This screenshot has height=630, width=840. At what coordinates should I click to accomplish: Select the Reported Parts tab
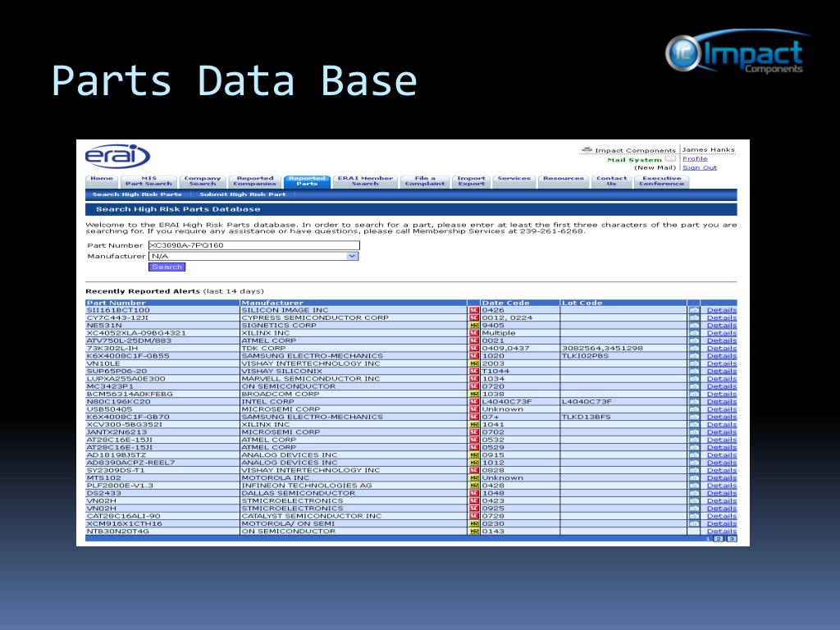point(307,181)
